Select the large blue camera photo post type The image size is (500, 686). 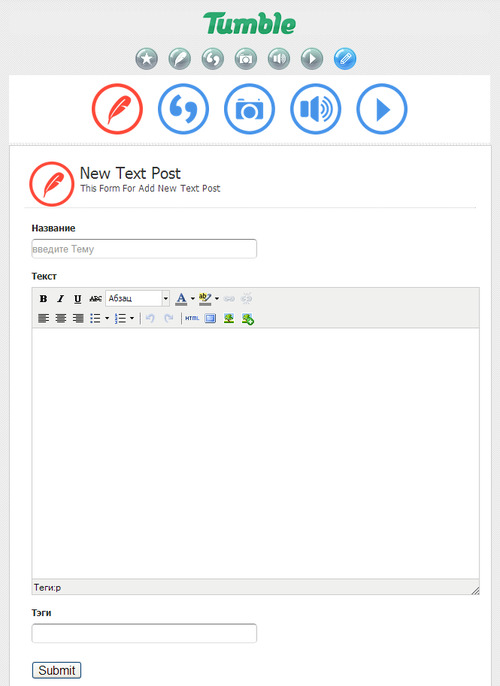click(249, 109)
